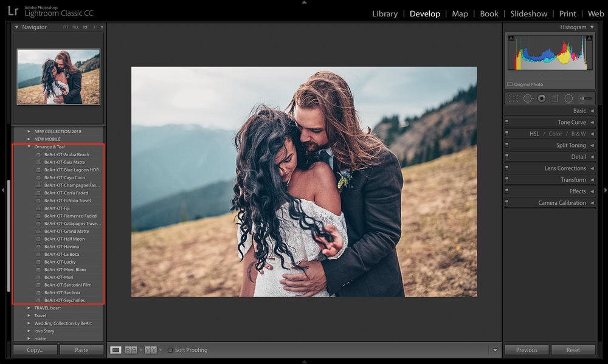Image resolution: width=608 pixels, height=364 pixels.
Task: Select the Spot Removal tool
Action: click(528, 98)
